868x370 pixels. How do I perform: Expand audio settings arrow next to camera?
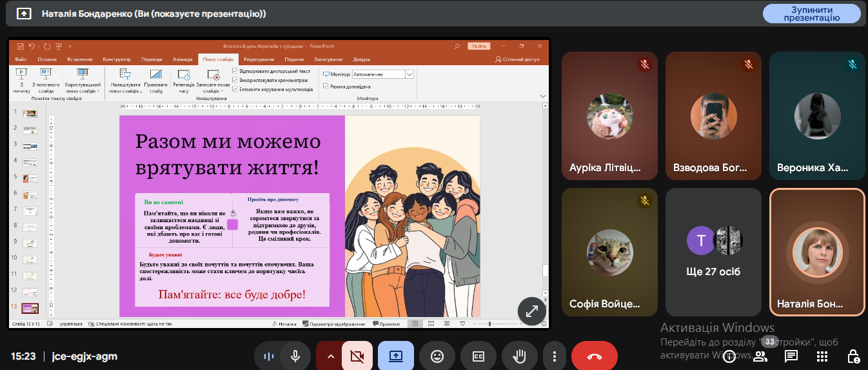pos(330,356)
